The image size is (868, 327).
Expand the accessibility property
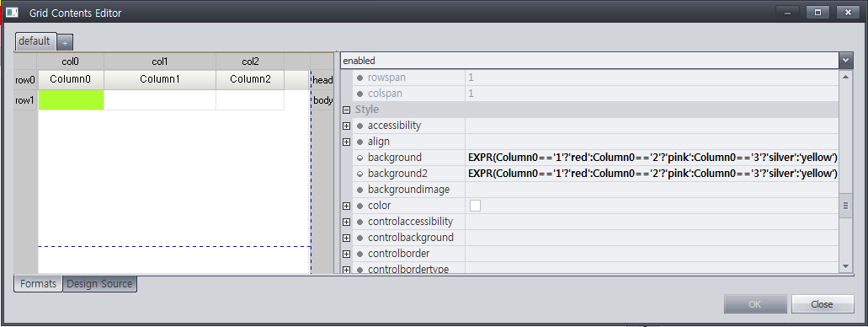347,126
